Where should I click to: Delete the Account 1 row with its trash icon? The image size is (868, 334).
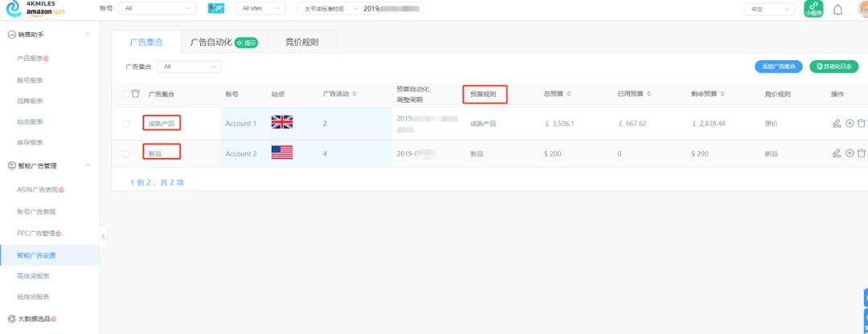[x=861, y=124]
